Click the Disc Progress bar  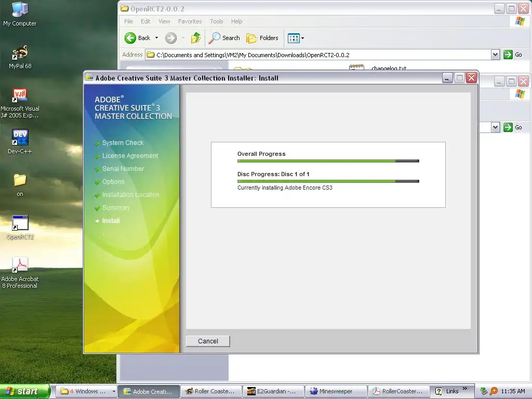coord(328,181)
